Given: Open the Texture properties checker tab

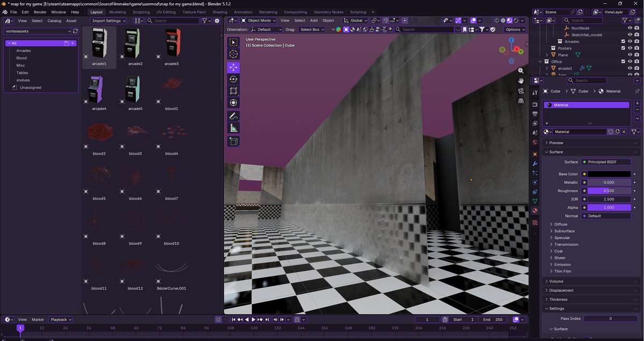Looking at the screenshot, I should point(535,223).
